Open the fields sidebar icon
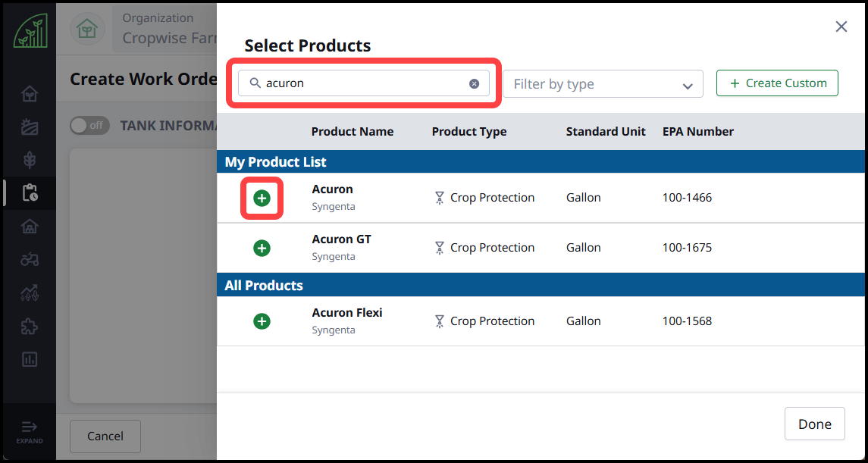 pyautogui.click(x=30, y=127)
